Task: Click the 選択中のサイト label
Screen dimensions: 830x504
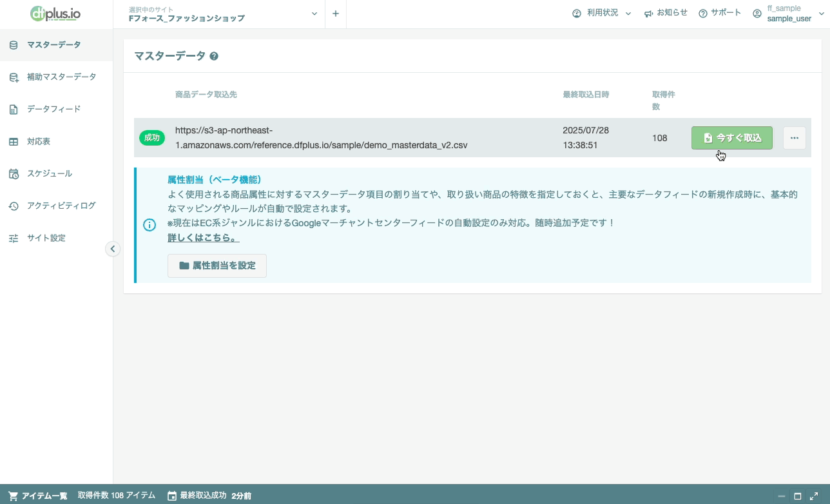Action: (x=151, y=9)
